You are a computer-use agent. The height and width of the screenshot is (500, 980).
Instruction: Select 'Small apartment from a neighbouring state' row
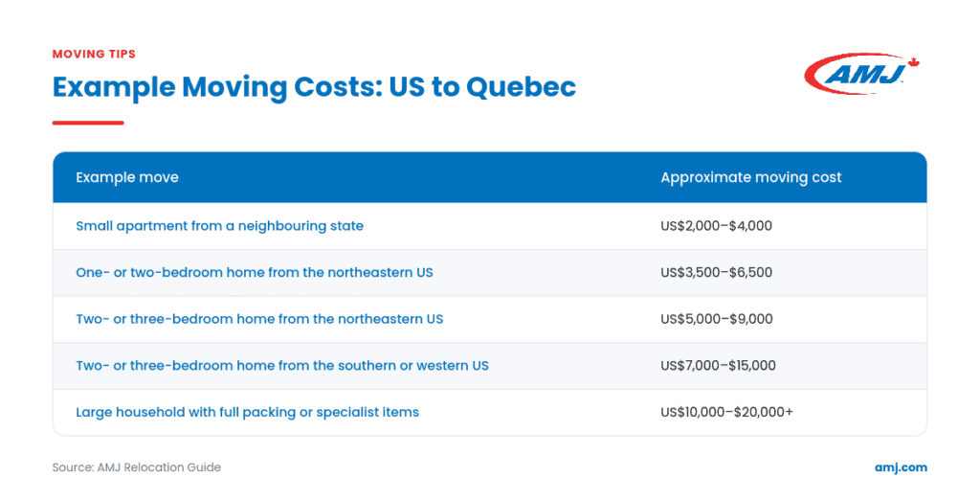tap(489, 226)
